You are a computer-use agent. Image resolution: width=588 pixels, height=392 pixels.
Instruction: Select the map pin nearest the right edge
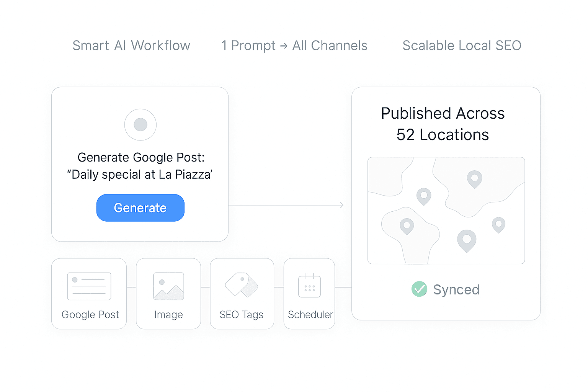(x=498, y=224)
